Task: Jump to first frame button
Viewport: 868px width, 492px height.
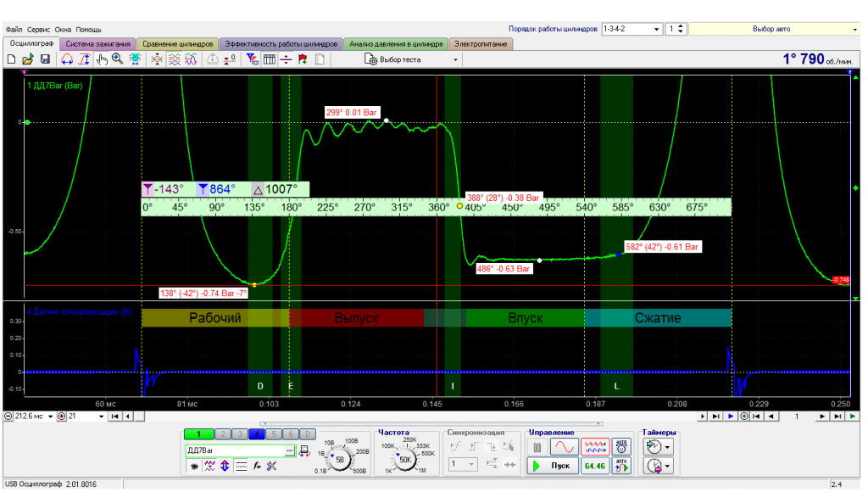Action: click(114, 417)
